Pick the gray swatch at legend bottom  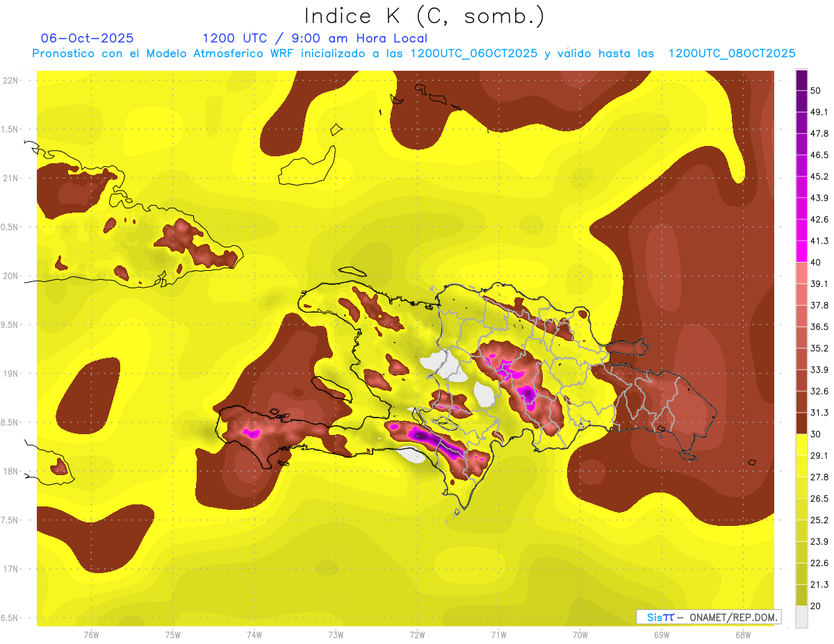click(801, 617)
